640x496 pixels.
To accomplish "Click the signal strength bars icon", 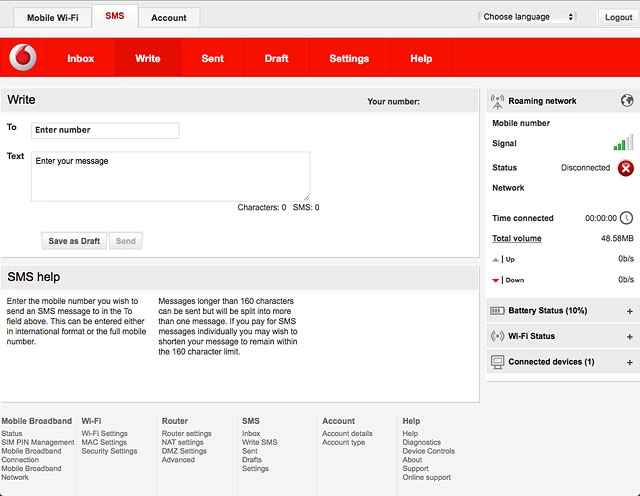I will tap(623, 143).
